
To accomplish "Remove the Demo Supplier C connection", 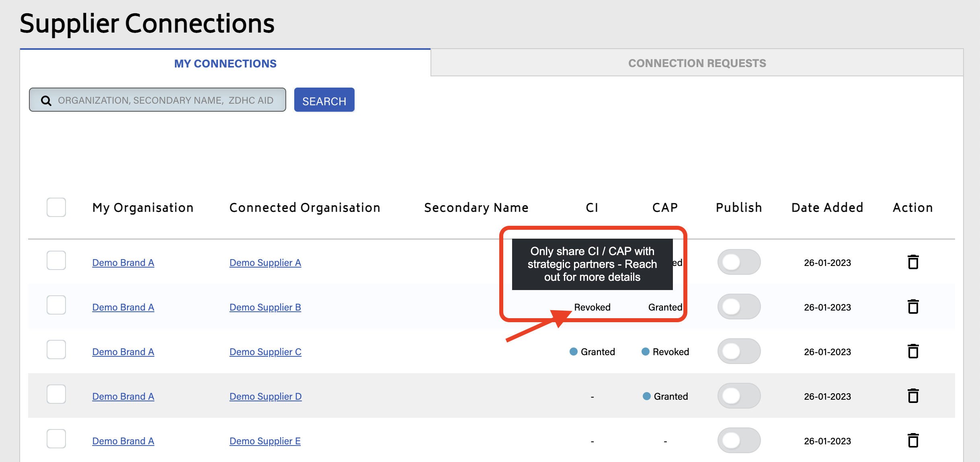I will coord(913,351).
